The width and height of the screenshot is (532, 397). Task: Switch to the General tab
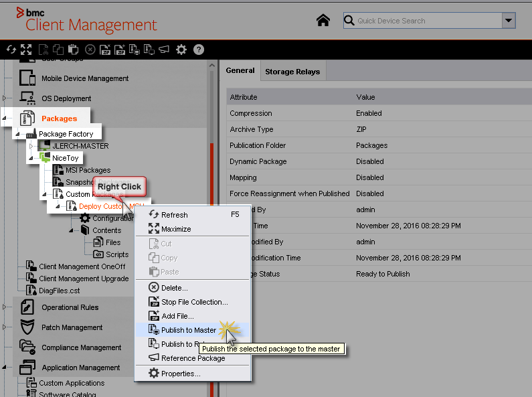coord(240,70)
